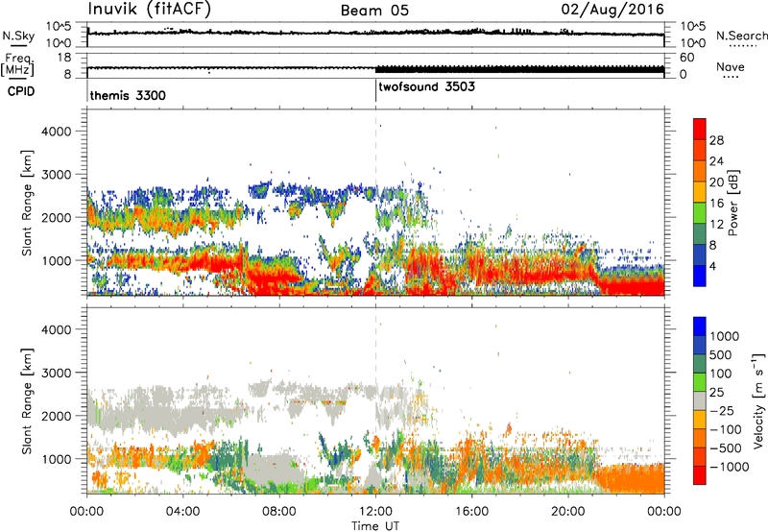768x532 pixels.
Task: Click the 'Inuvik (fitACF)' title text
Action: point(149,9)
